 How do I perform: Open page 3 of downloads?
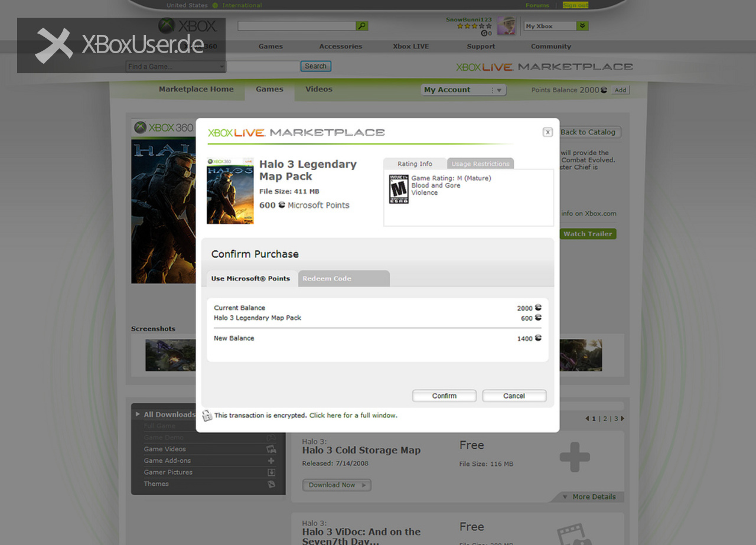[x=615, y=419]
